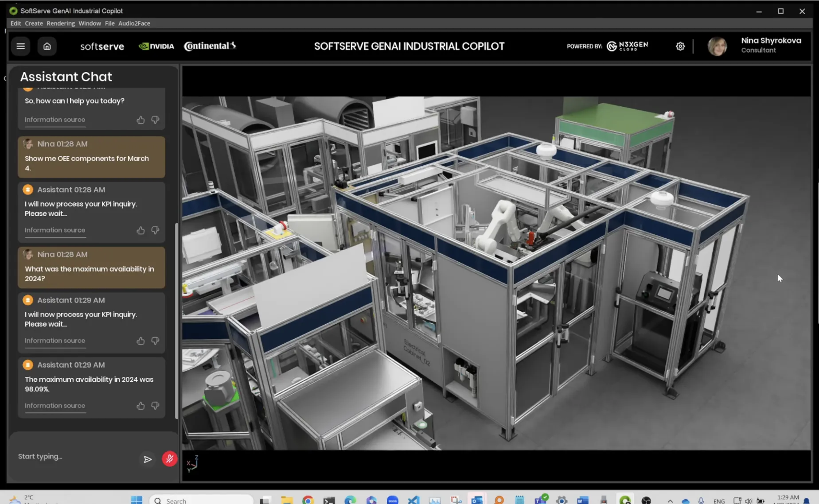Select Nina's 'Show me OEE components' message

91,157
